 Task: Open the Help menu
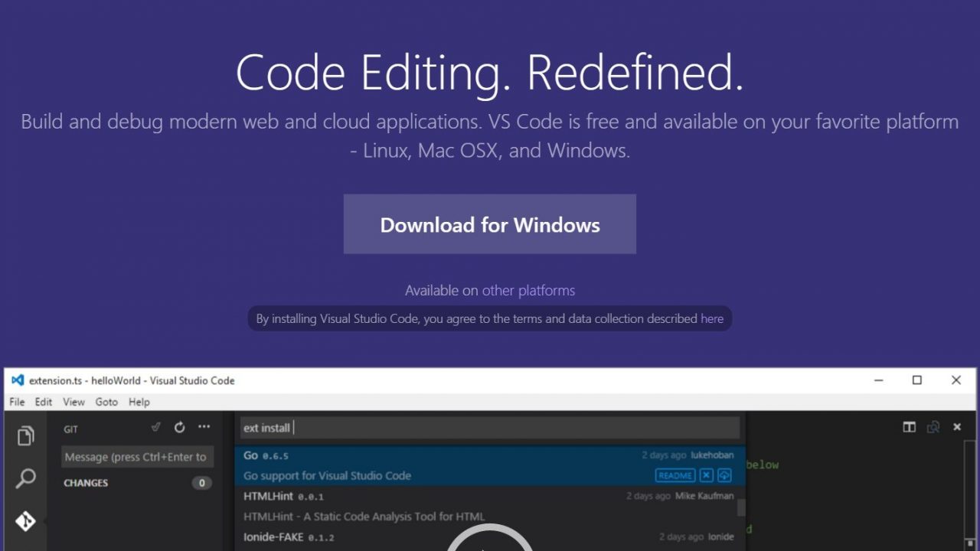coord(139,402)
